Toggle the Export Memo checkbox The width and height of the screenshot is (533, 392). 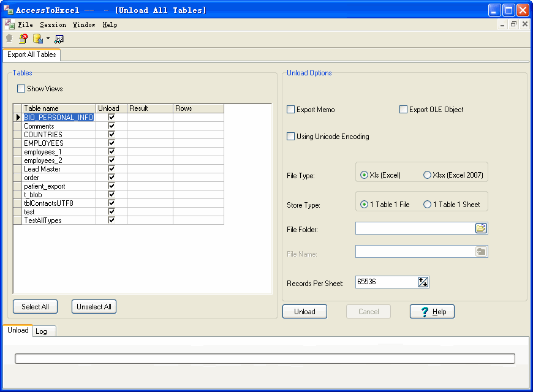(290, 110)
